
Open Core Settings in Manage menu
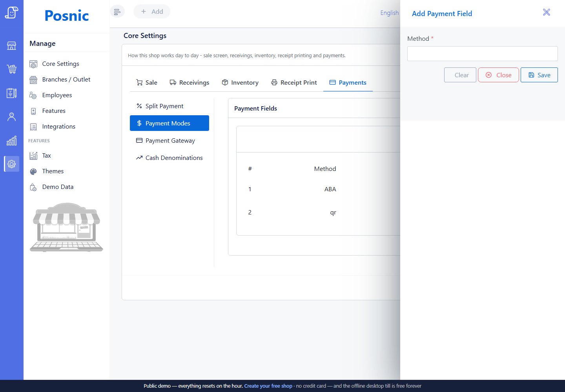(60, 64)
